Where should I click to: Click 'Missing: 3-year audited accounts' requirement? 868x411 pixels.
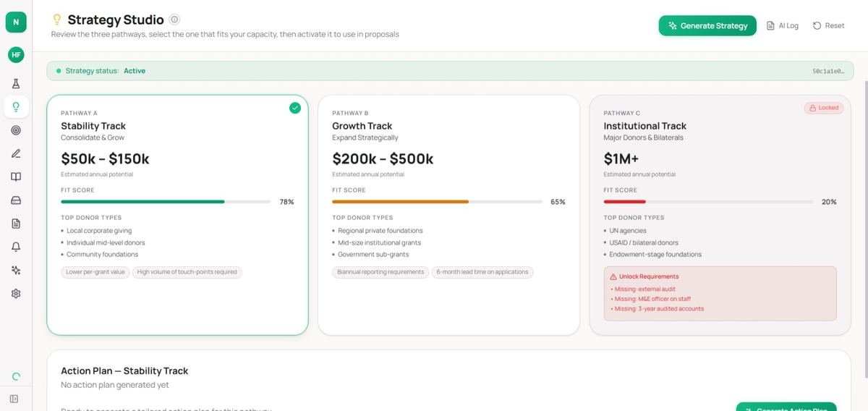[659, 309]
